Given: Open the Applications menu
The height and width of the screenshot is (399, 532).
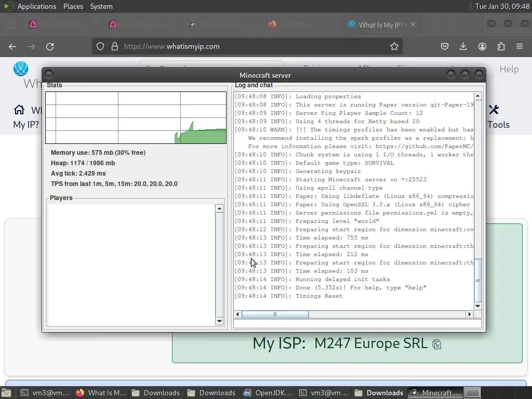Looking at the screenshot, I should coord(37,6).
